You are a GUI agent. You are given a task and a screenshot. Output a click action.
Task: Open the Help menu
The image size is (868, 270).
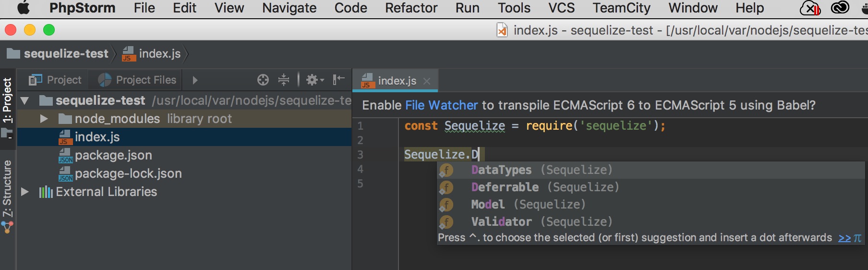click(749, 8)
